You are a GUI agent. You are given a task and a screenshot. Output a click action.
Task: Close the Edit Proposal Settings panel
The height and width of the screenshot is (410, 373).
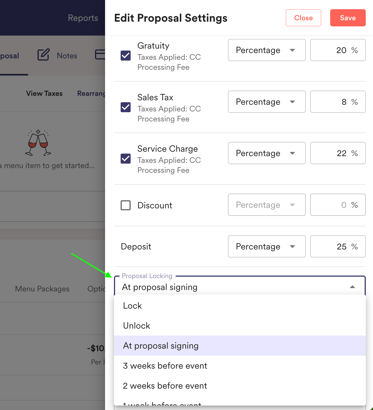pyautogui.click(x=303, y=18)
